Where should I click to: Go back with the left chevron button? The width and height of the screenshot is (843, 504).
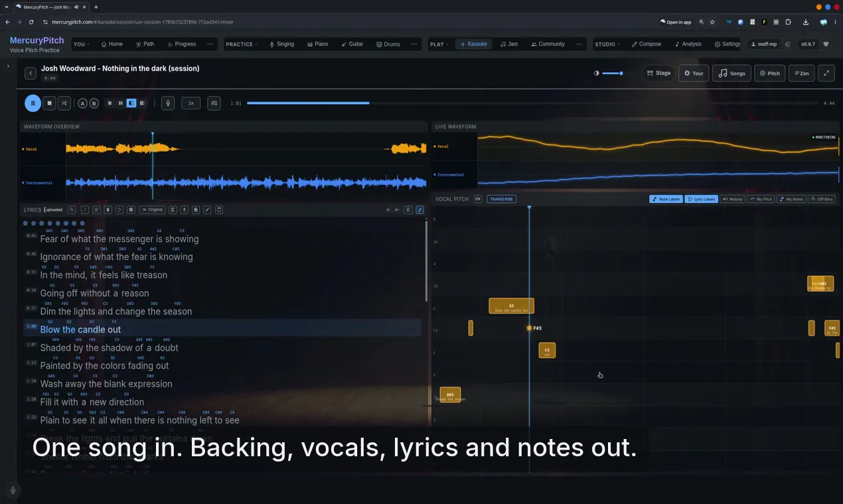pyautogui.click(x=31, y=73)
